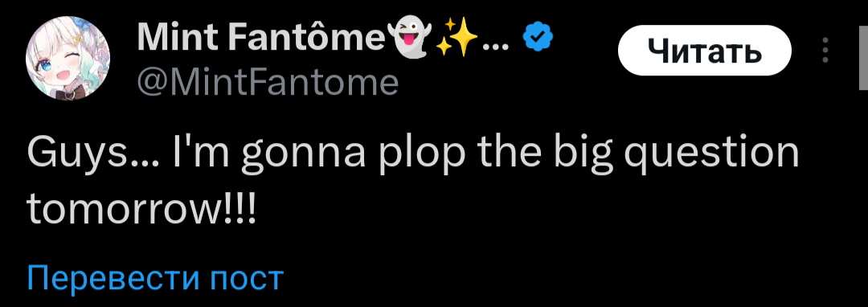This screenshot has height=307, width=868.
Task: Open the three-dot more options menu
Action: [825, 50]
